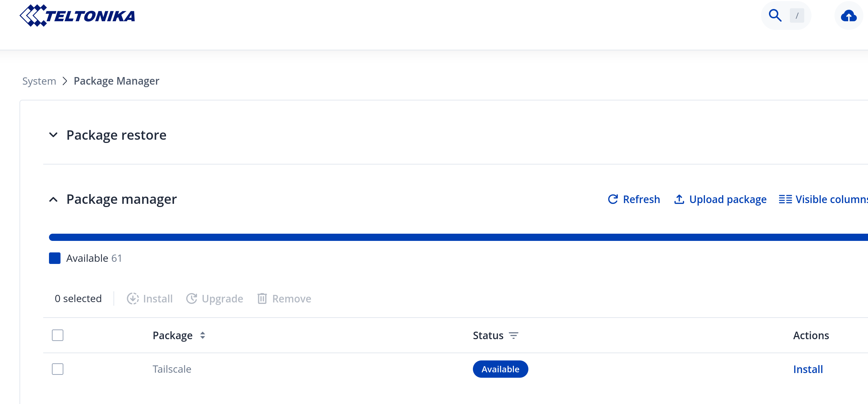868x404 pixels.
Task: Open search with magnifier icon
Action: click(775, 15)
